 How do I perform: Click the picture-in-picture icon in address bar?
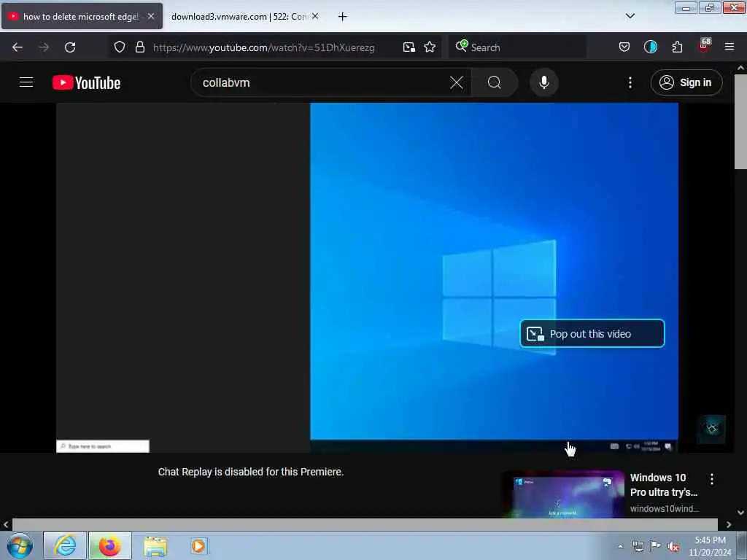pos(409,47)
